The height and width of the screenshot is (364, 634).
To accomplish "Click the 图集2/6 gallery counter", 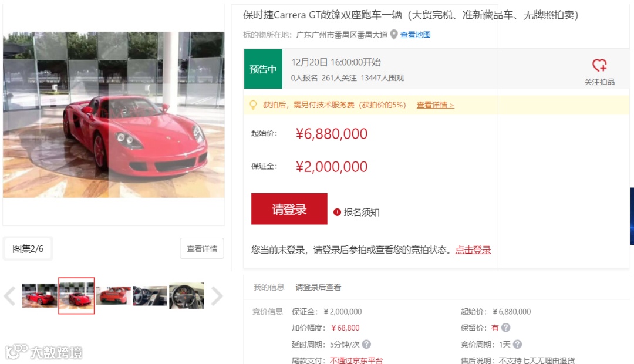I will [28, 249].
